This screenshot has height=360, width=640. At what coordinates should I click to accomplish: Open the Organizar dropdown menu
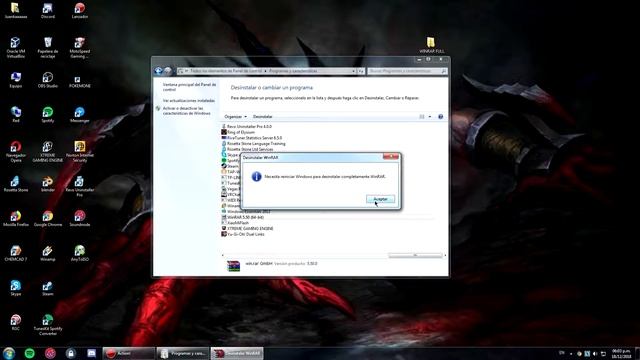coord(236,117)
